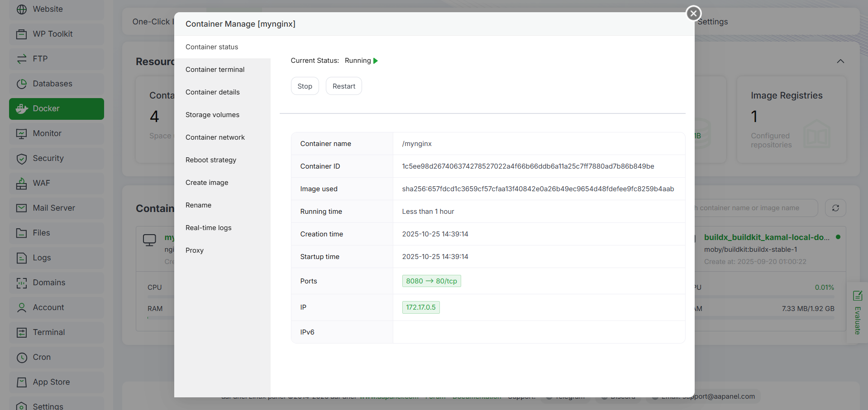The image size is (868, 410).
Task: Click the Less than 1 hour value
Action: click(428, 212)
